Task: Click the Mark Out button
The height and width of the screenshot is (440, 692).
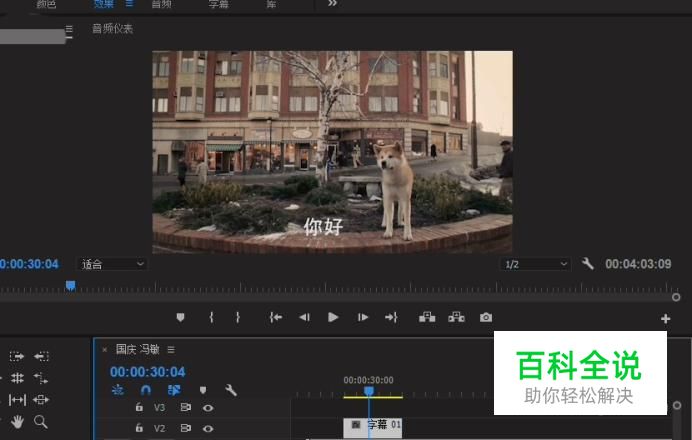Action: (x=237, y=317)
